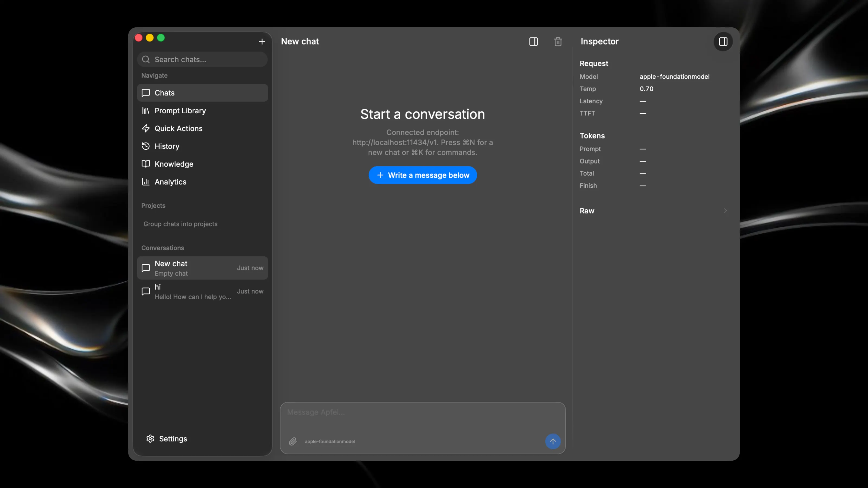
Task: Click the Prompt Library books icon
Action: [x=146, y=110]
